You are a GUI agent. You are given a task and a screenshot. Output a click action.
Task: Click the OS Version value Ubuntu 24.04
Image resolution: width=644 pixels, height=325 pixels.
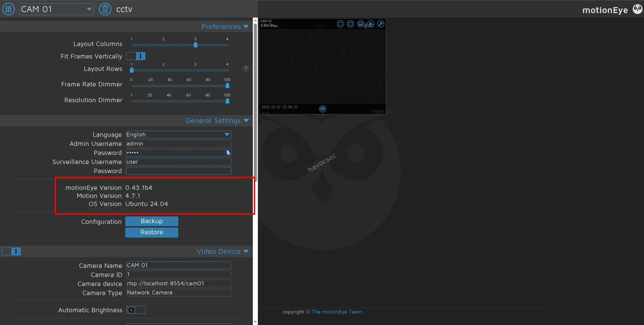click(x=147, y=204)
